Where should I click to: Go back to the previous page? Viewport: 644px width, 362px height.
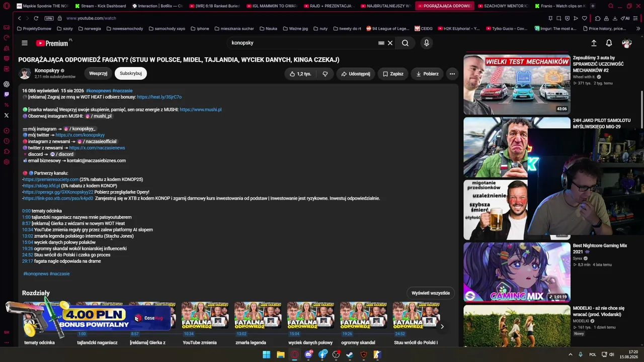pos(19,18)
